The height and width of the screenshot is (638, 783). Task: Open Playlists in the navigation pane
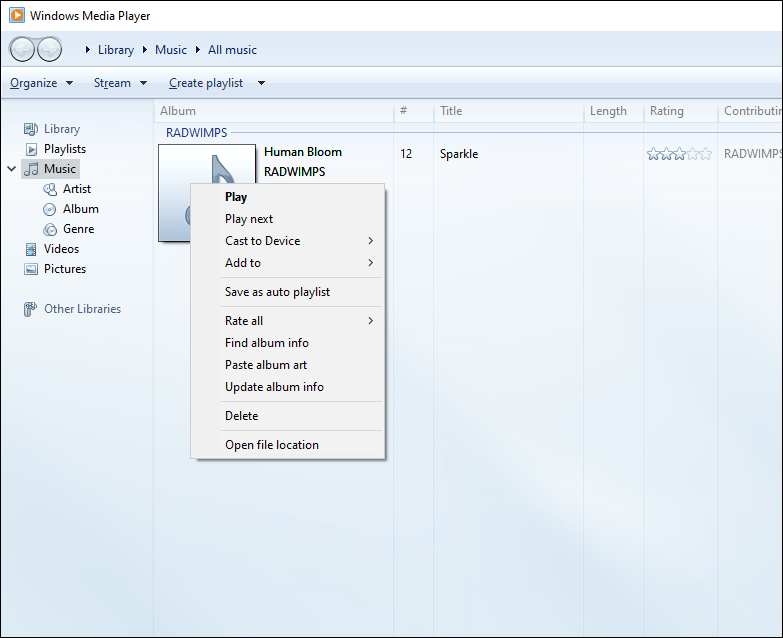65,149
